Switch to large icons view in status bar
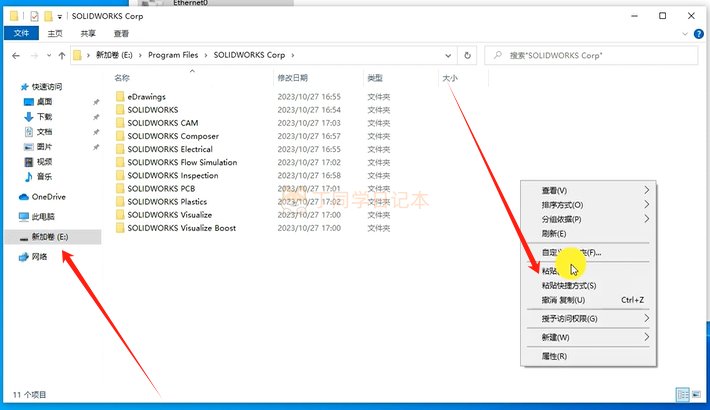 point(696,394)
